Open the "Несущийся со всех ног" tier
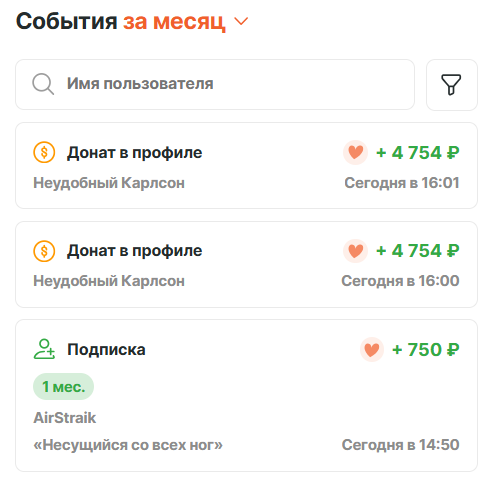493x481 pixels. pos(128,445)
